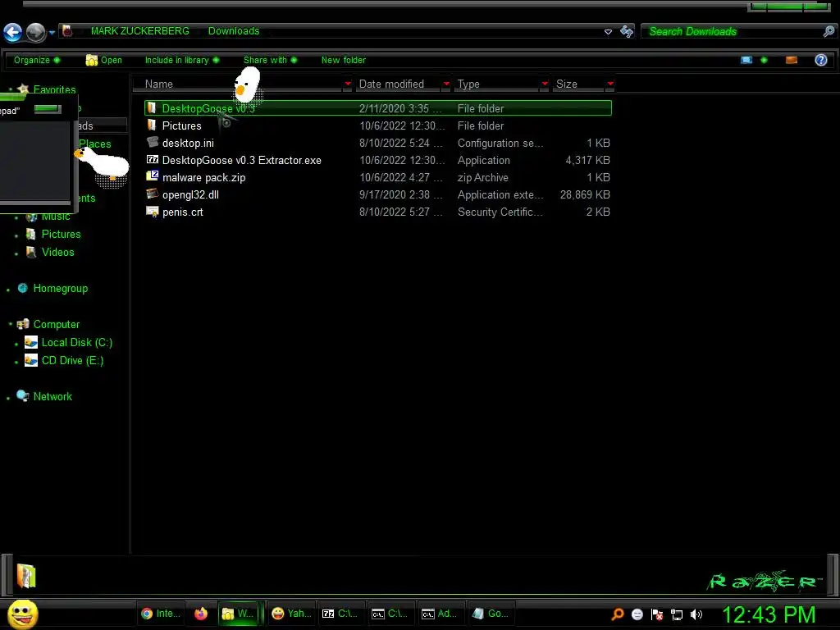840x630 pixels.
Task: Go back with the blue back arrow
Action: coord(13,33)
